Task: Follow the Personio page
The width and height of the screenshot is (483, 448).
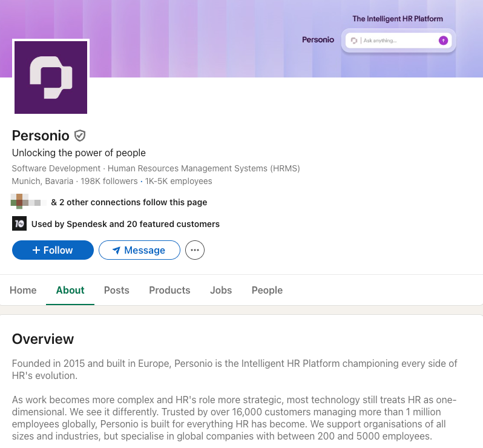Action: tap(53, 250)
